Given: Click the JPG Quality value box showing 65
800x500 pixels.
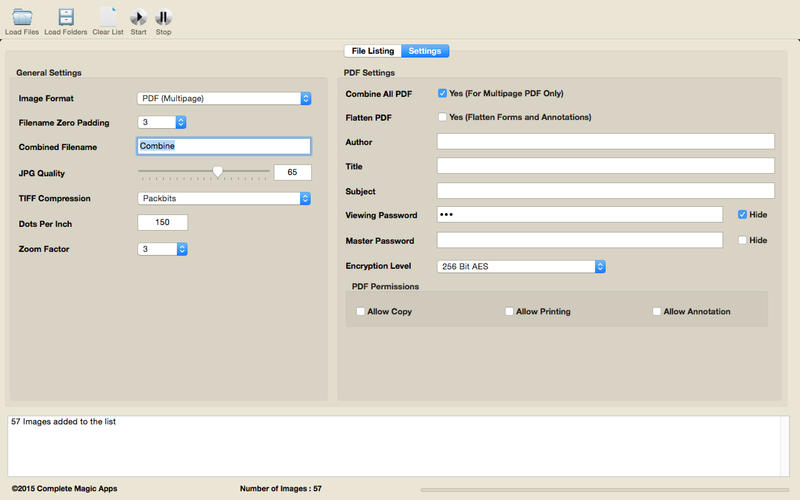Looking at the screenshot, I should (x=292, y=172).
